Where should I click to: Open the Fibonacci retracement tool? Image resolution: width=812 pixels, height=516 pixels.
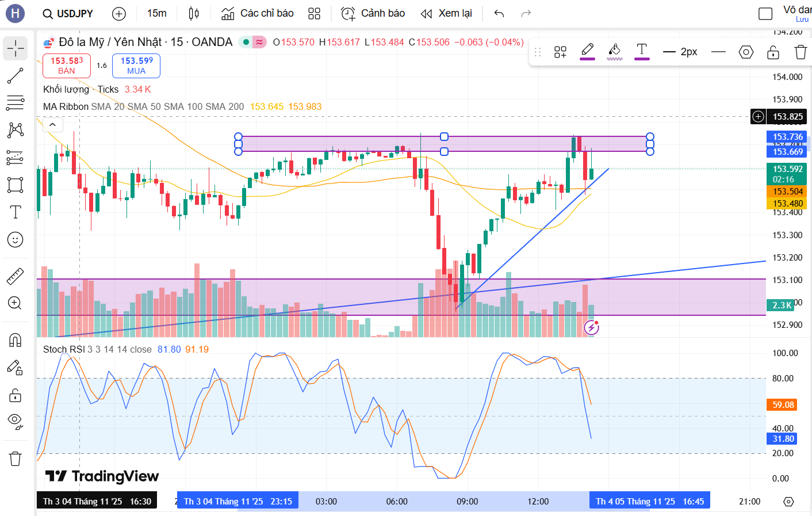point(15,103)
